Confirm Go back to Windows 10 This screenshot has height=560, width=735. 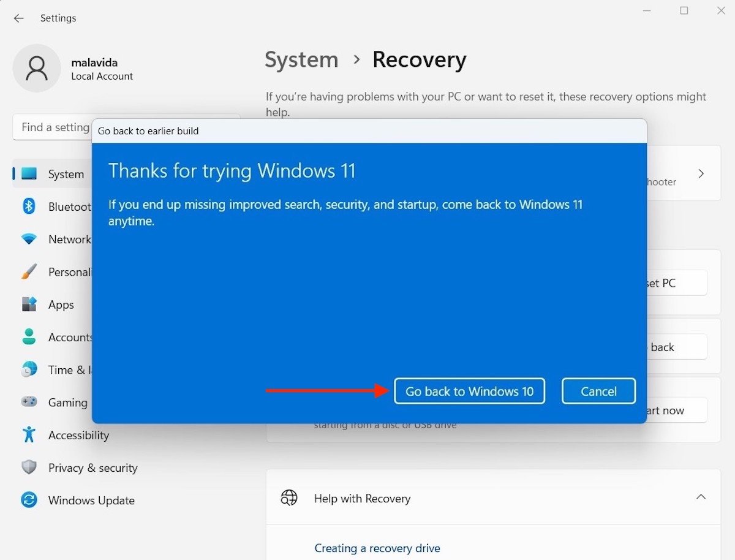click(x=469, y=391)
